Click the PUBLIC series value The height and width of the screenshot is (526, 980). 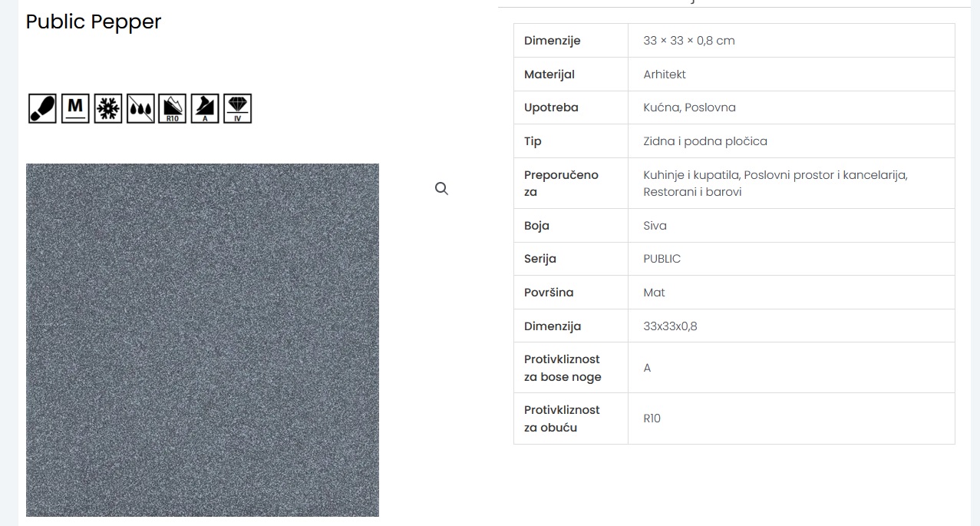tap(662, 259)
